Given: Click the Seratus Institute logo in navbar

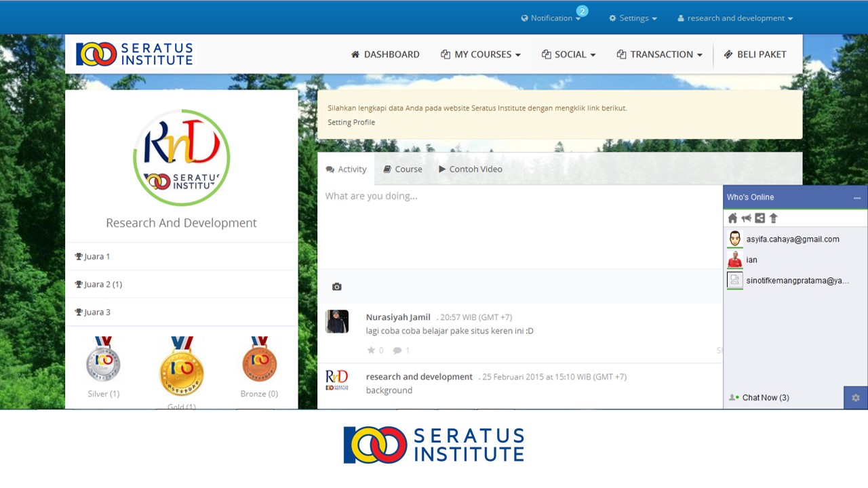Looking at the screenshot, I should click(x=134, y=54).
